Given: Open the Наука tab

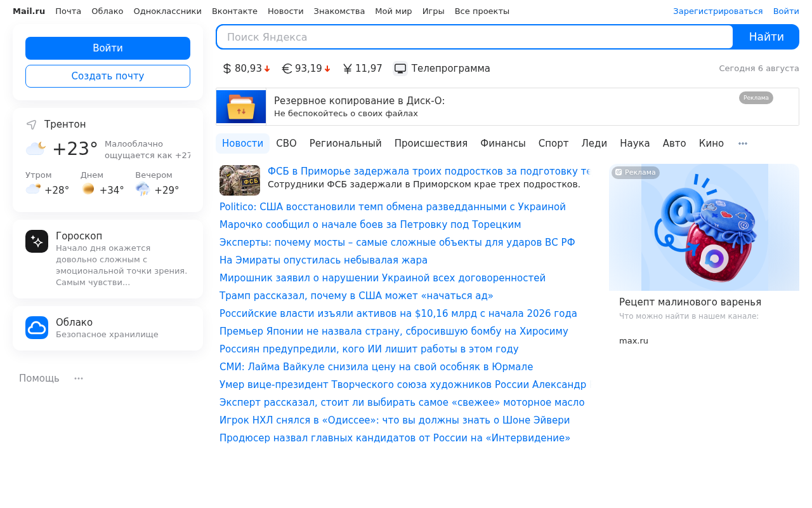Looking at the screenshot, I should coord(635,144).
